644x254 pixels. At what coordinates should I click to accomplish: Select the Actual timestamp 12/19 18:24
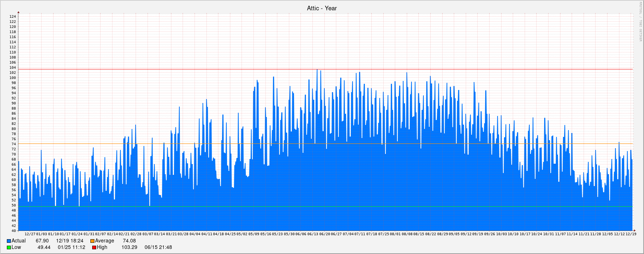pos(69,241)
